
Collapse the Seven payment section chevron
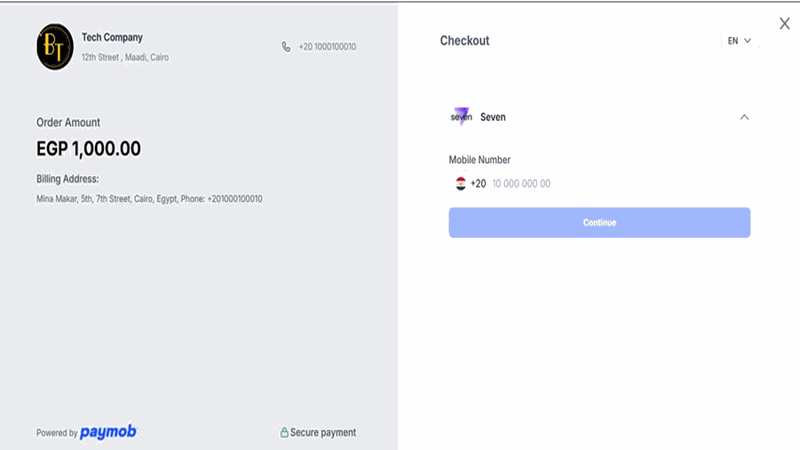tap(744, 117)
